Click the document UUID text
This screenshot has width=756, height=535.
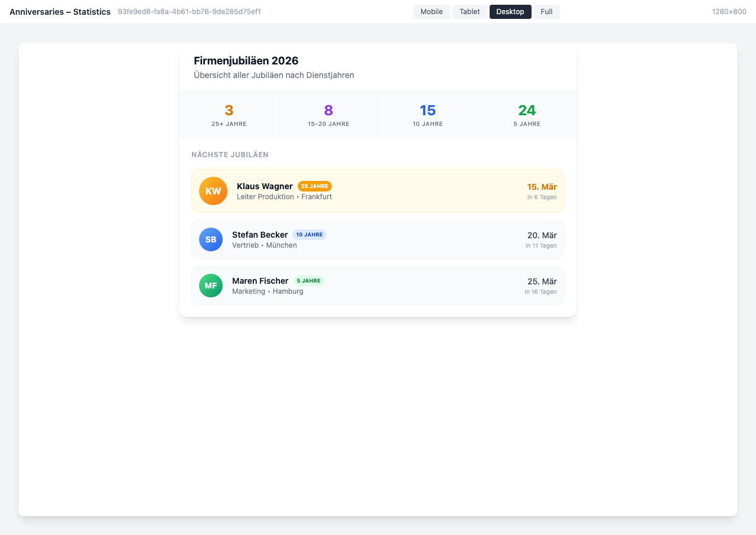coord(189,11)
